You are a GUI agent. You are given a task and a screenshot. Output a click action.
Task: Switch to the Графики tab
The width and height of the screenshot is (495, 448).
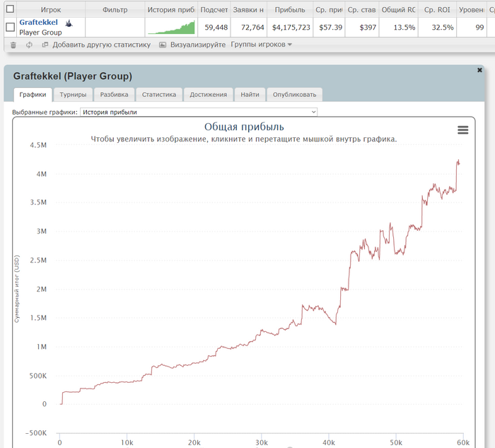click(x=33, y=94)
